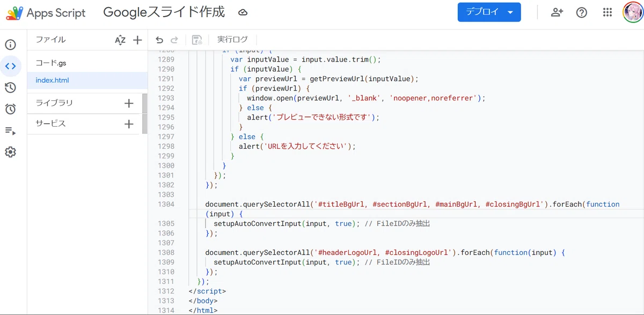Click the cloud save status icon
The height and width of the screenshot is (315, 644).
point(243,12)
